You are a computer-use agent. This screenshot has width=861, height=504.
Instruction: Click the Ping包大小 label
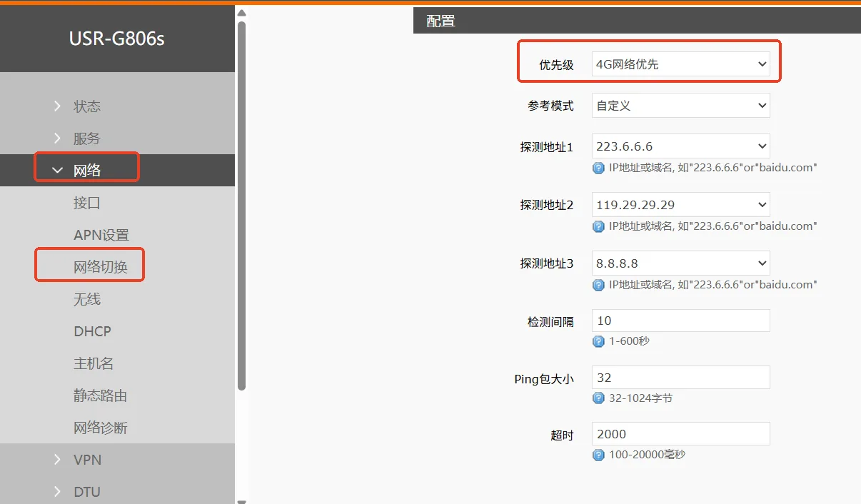pos(544,379)
